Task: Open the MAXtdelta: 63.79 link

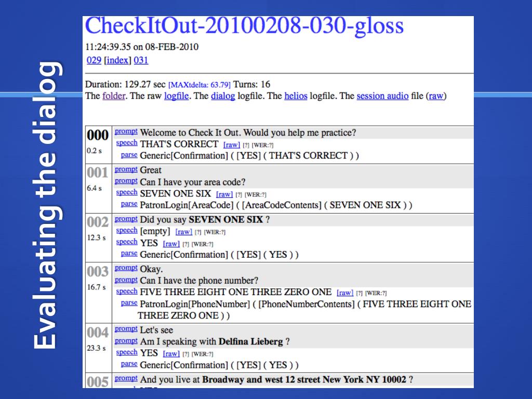Action: (x=199, y=85)
